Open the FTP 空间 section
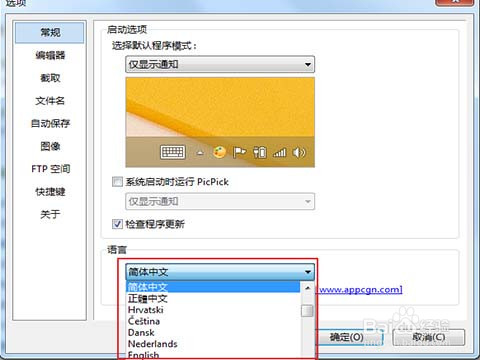This screenshot has width=480, height=360. coord(50,169)
